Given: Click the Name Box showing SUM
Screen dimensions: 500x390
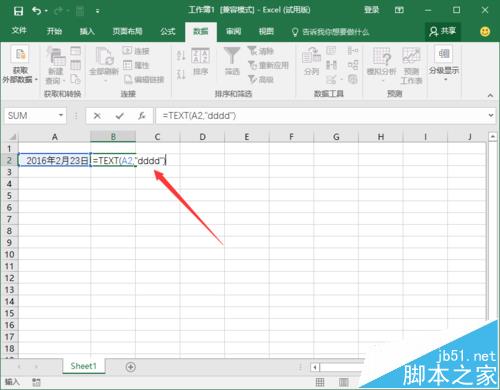Looking at the screenshot, I should point(30,116).
